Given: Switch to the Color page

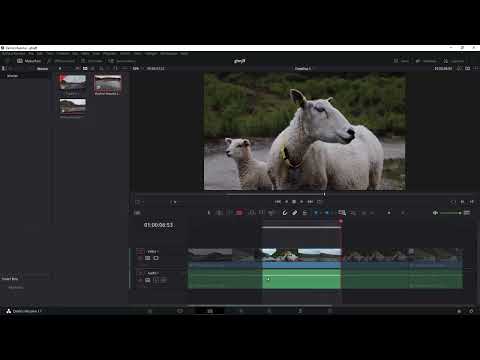Looking at the screenshot, I should coord(269,311).
